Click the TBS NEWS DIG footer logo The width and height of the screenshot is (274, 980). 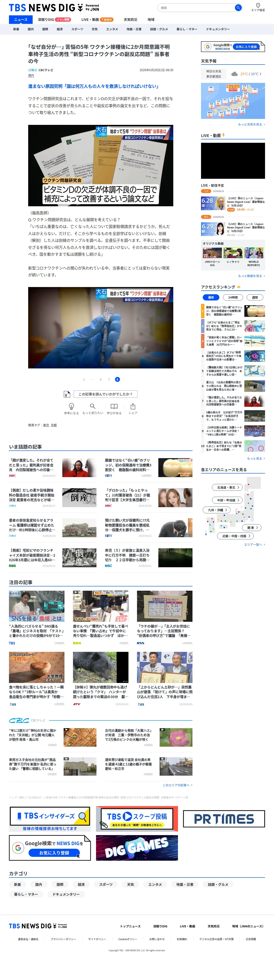[38, 926]
